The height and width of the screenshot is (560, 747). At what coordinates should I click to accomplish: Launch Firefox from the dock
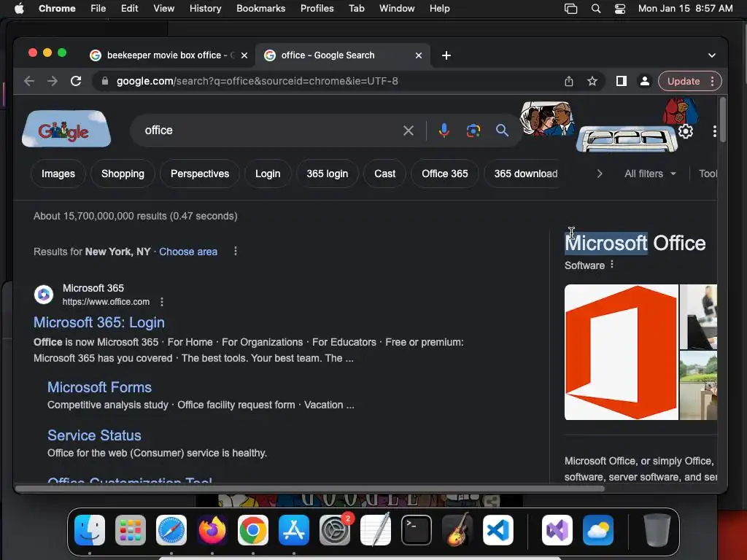pyautogui.click(x=212, y=530)
